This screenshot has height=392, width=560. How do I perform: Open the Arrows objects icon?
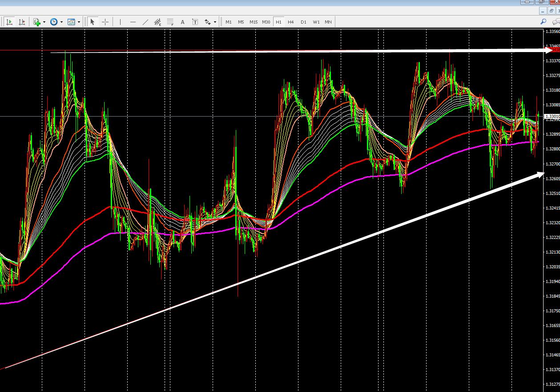point(207,22)
